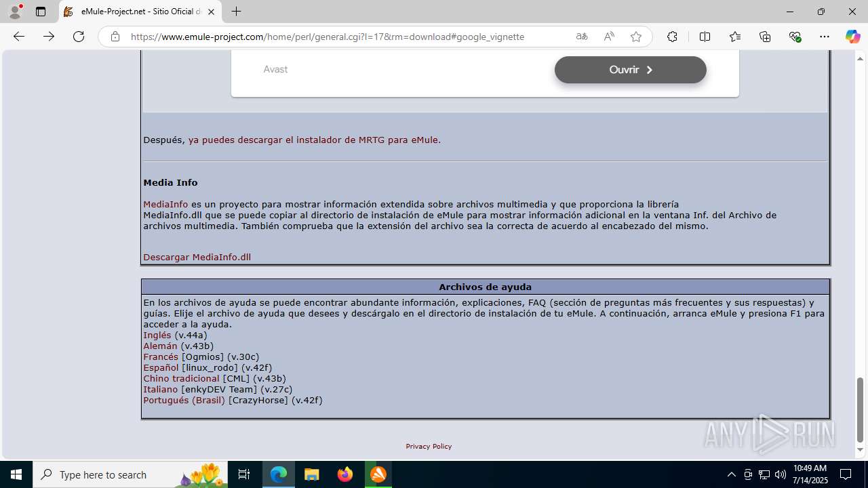Open Task View on taskbar
Screen dimensions: 868x488
coord(244,474)
